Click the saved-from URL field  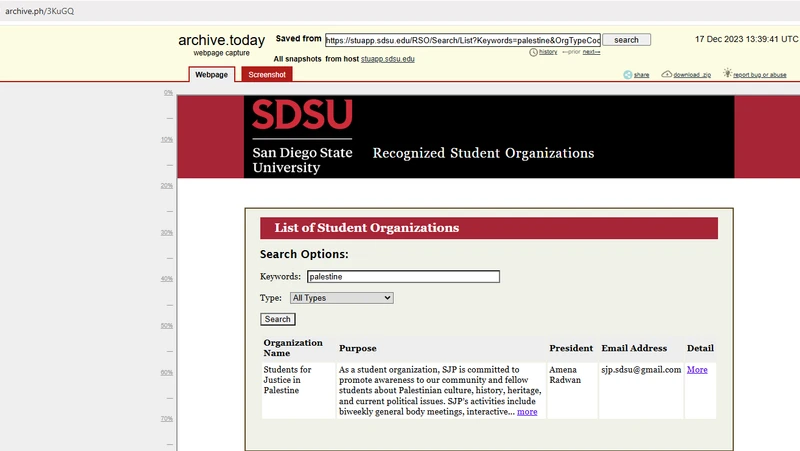463,40
